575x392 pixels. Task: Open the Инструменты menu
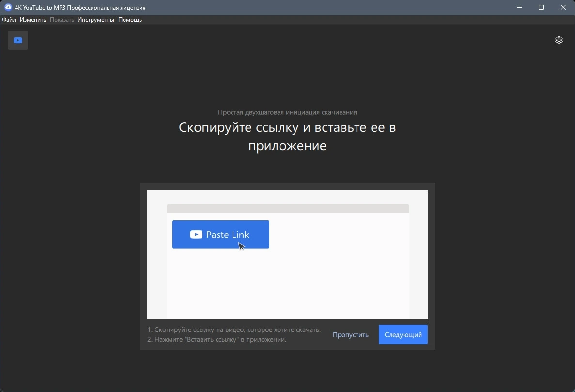(96, 20)
